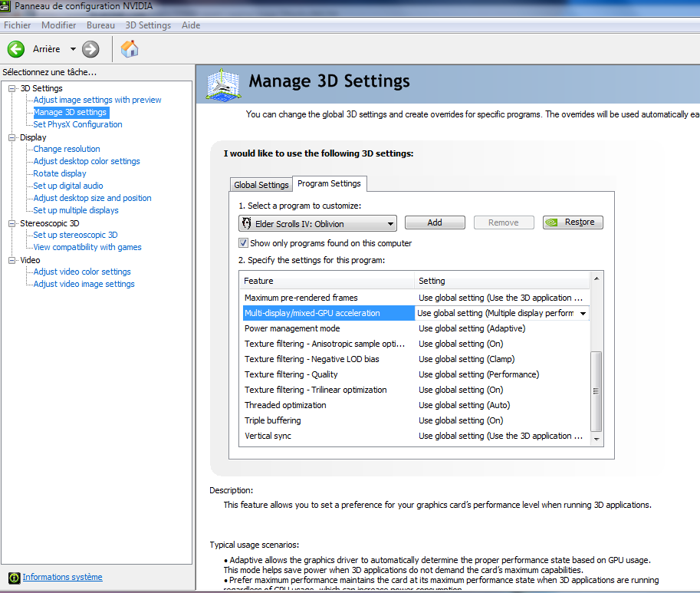Select the Vertical sync feature row
This screenshot has width=700, height=593.
[268, 436]
